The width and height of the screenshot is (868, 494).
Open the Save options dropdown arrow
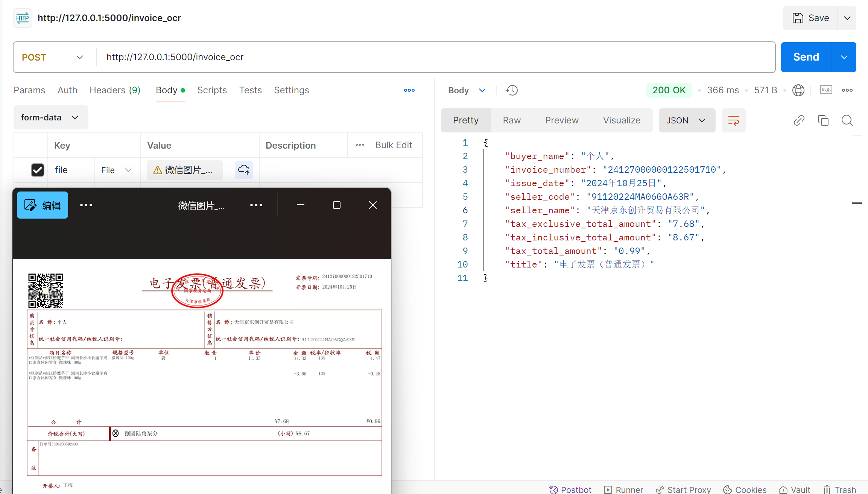(847, 18)
